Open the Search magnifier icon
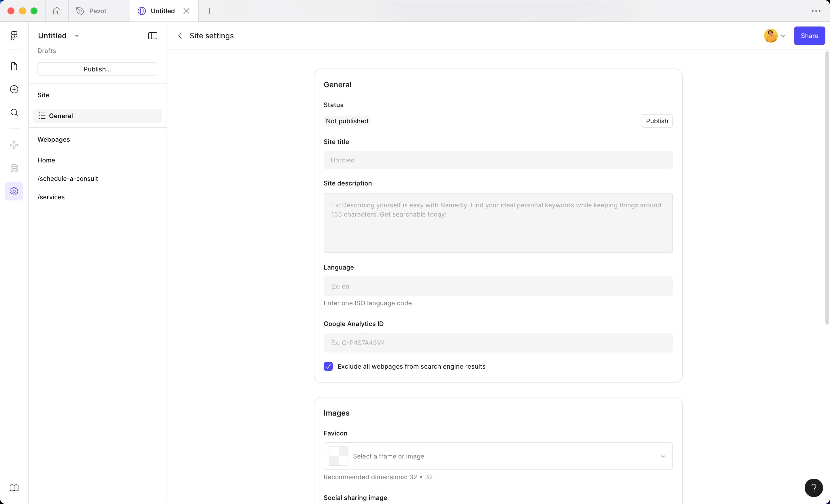Viewport: 830px width, 504px height. (x=14, y=112)
